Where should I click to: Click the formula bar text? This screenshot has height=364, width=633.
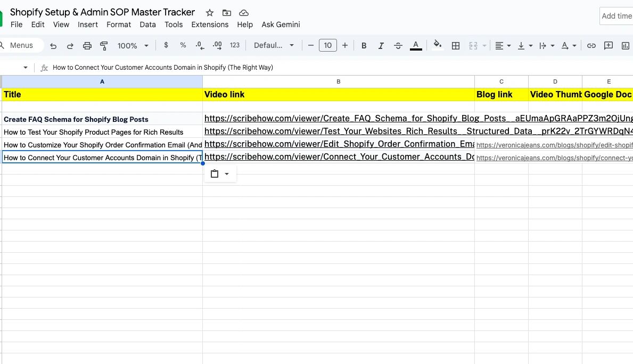pyautogui.click(x=163, y=68)
